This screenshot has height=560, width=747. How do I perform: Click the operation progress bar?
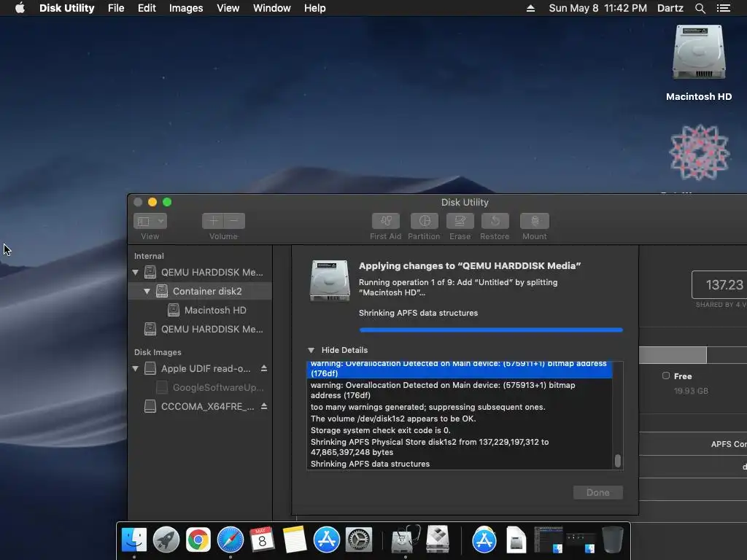(x=491, y=330)
